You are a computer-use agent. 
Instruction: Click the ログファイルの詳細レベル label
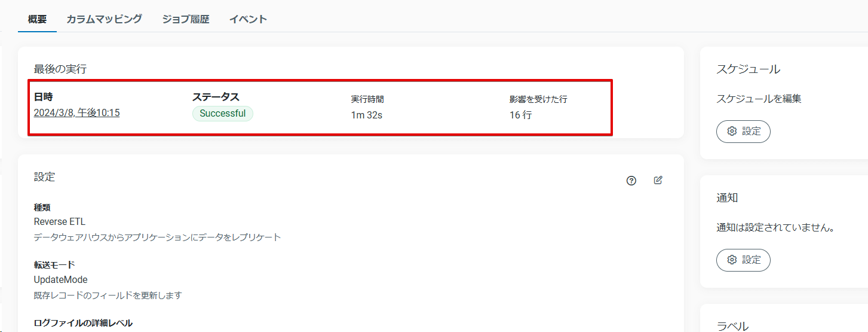click(83, 323)
